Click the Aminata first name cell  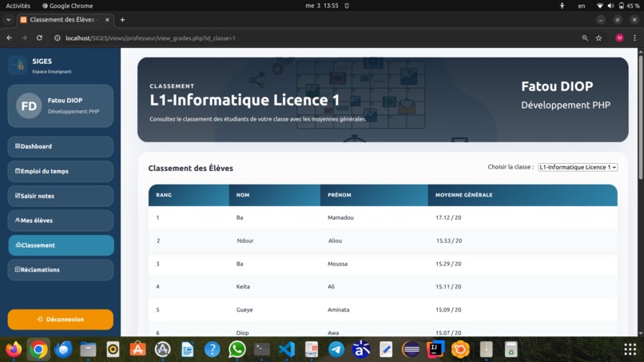(339, 310)
